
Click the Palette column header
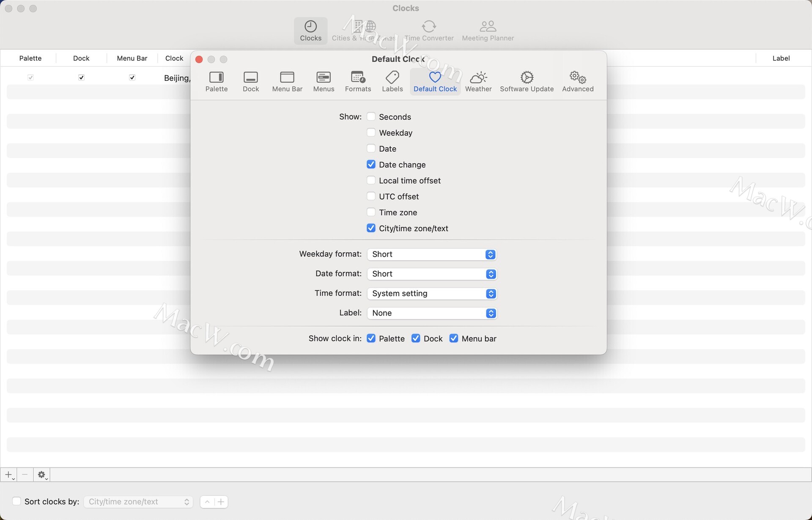pyautogui.click(x=30, y=58)
